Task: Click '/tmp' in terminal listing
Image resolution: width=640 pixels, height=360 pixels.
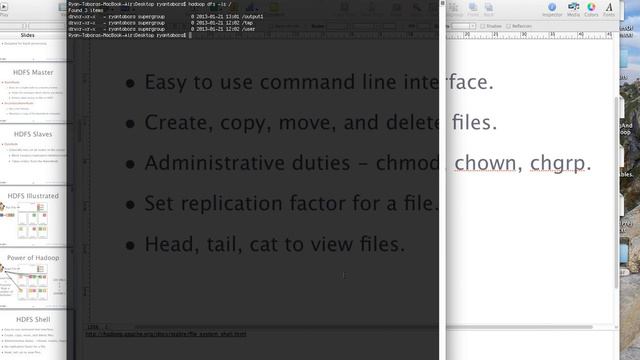Action: pyautogui.click(x=247, y=23)
